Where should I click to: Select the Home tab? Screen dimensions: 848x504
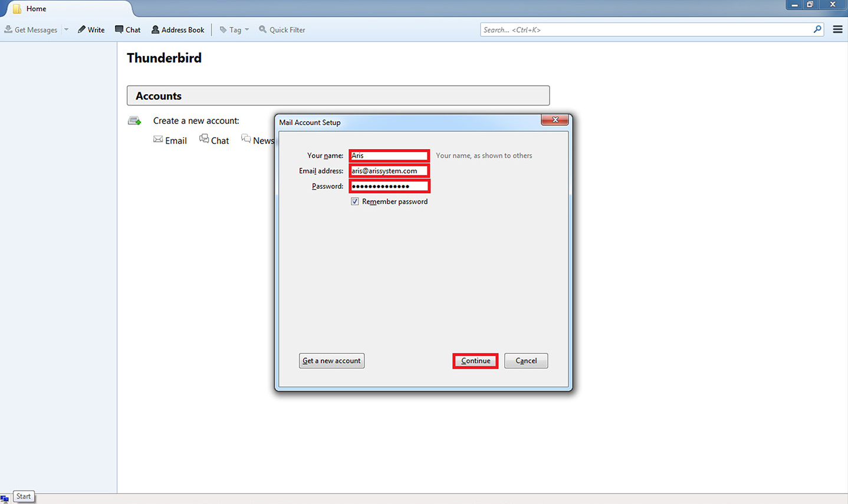point(68,9)
